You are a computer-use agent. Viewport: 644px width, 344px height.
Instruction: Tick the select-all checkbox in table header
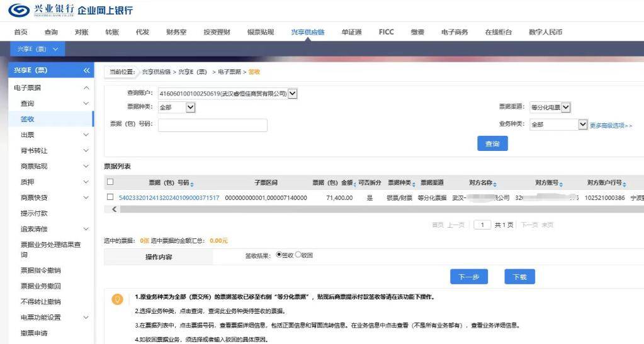point(110,182)
